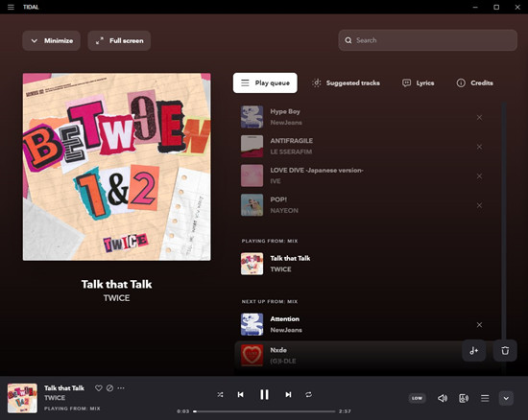Open the Credits tab
This screenshot has width=528, height=420.
click(474, 82)
